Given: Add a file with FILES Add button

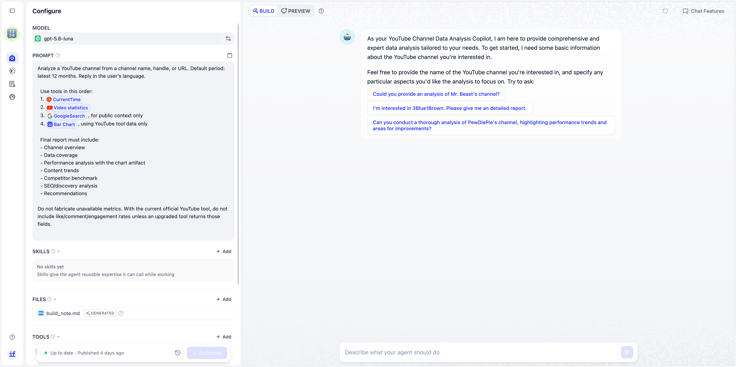Looking at the screenshot, I should pos(224,299).
